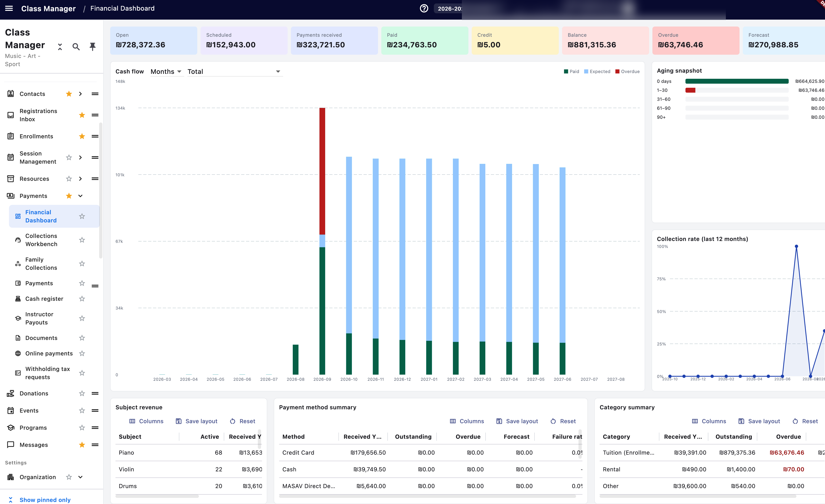825x504 pixels.
Task: Pin Donations with its star
Action: [x=82, y=393]
